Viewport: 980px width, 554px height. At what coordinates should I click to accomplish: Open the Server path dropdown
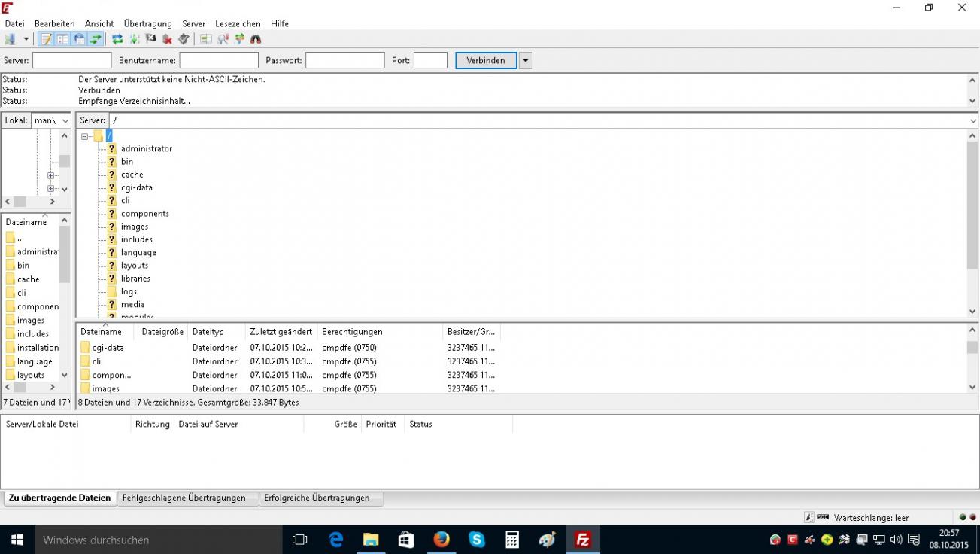point(972,121)
